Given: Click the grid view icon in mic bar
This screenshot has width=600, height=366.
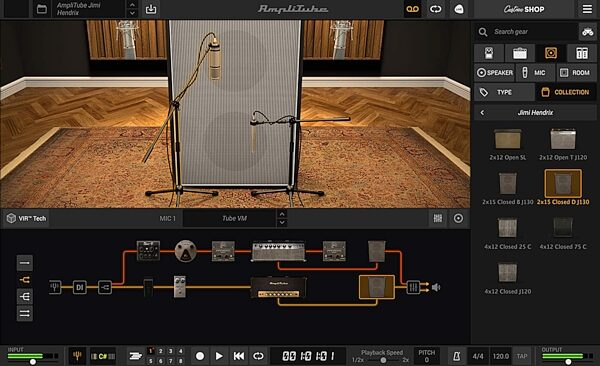Looking at the screenshot, I should pyautogui.click(x=438, y=218).
